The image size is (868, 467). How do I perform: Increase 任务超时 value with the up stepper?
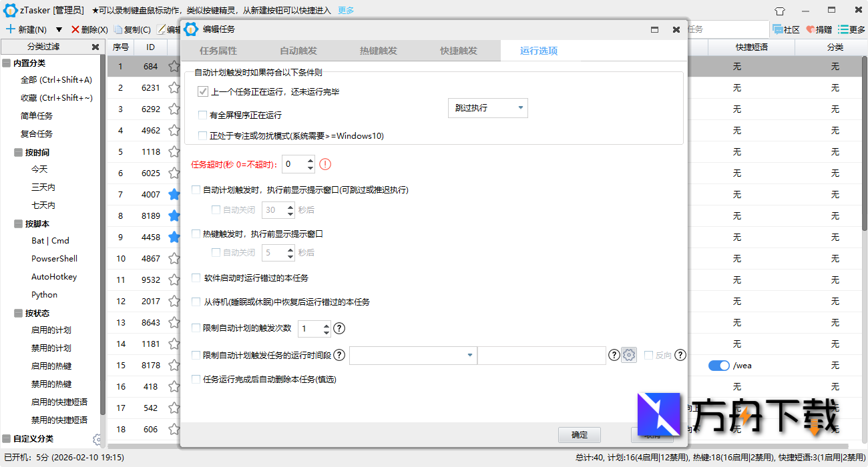pyautogui.click(x=310, y=160)
